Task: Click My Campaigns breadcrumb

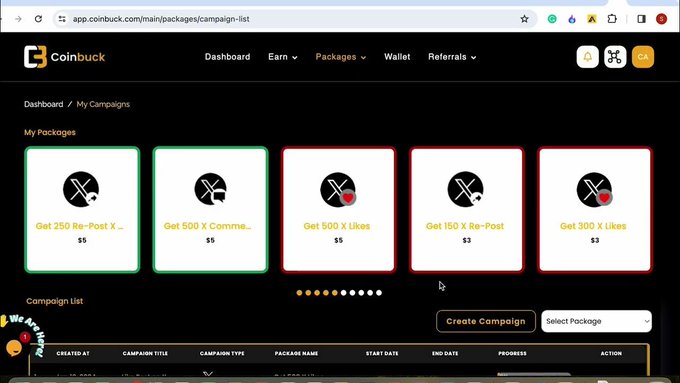Action: click(103, 104)
